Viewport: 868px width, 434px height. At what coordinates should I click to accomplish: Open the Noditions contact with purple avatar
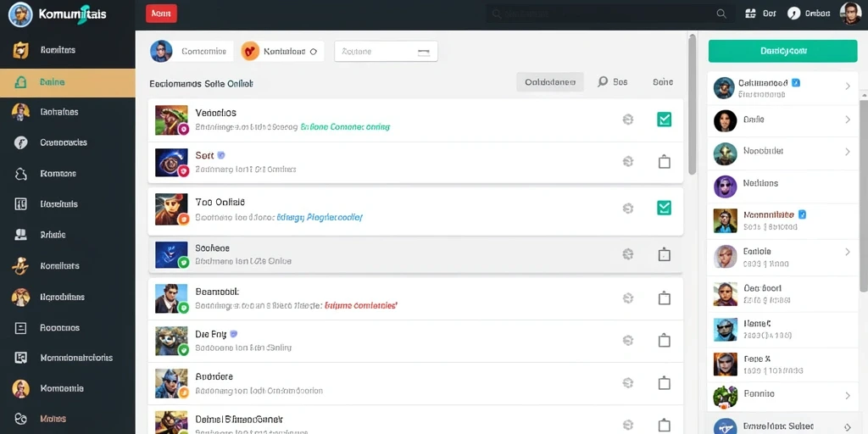point(782,186)
